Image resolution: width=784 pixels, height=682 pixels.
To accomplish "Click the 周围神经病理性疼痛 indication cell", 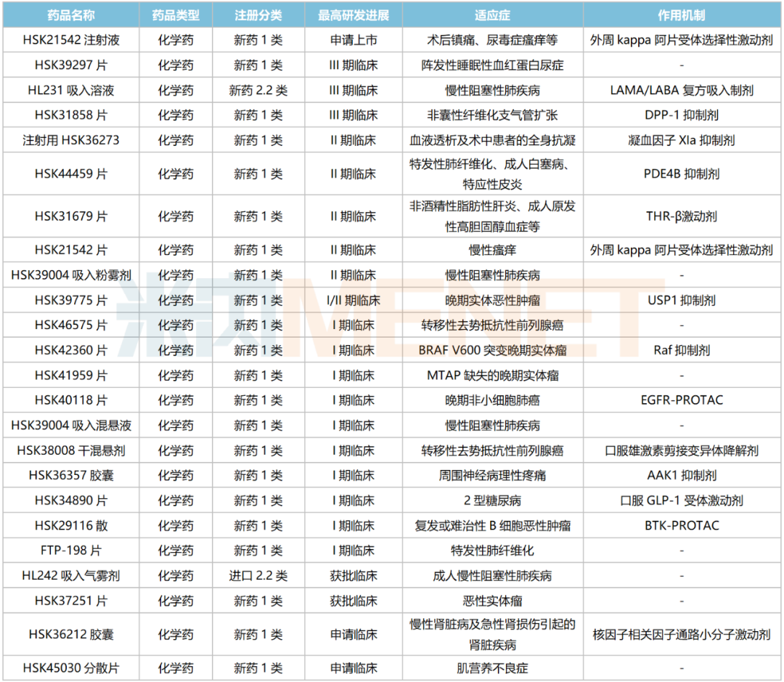I will click(492, 475).
